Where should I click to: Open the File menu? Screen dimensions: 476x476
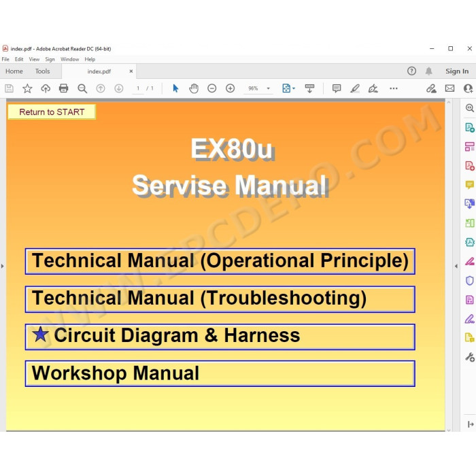[x=5, y=59]
